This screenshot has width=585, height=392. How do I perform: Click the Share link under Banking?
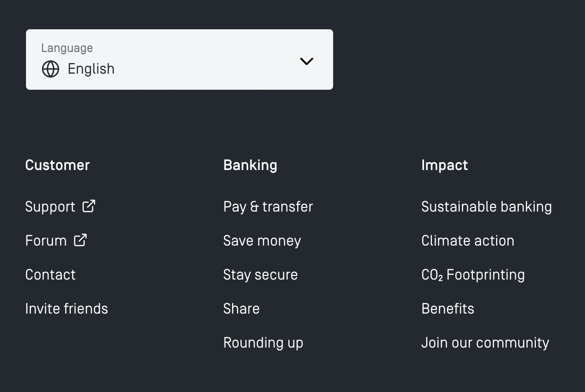(241, 309)
